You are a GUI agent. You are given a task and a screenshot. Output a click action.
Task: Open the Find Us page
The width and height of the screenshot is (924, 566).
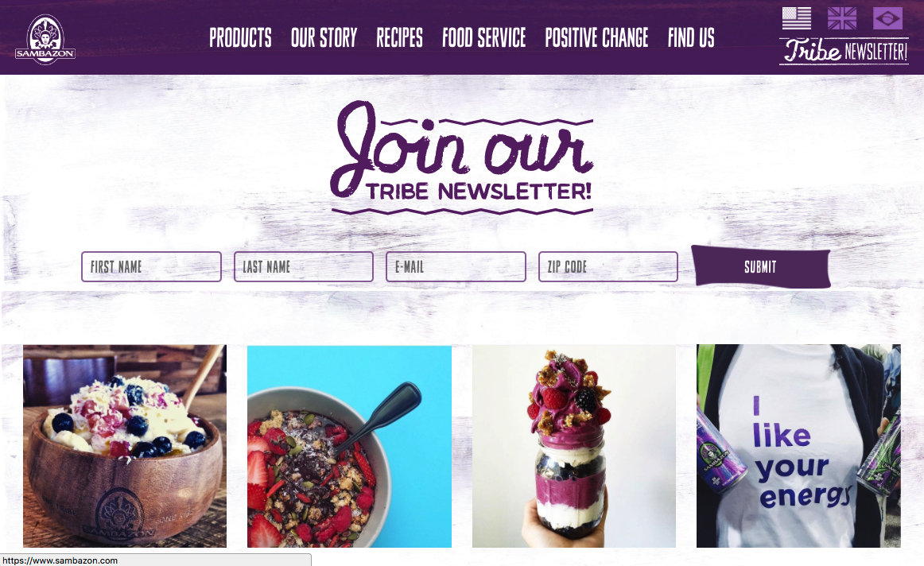[691, 37]
